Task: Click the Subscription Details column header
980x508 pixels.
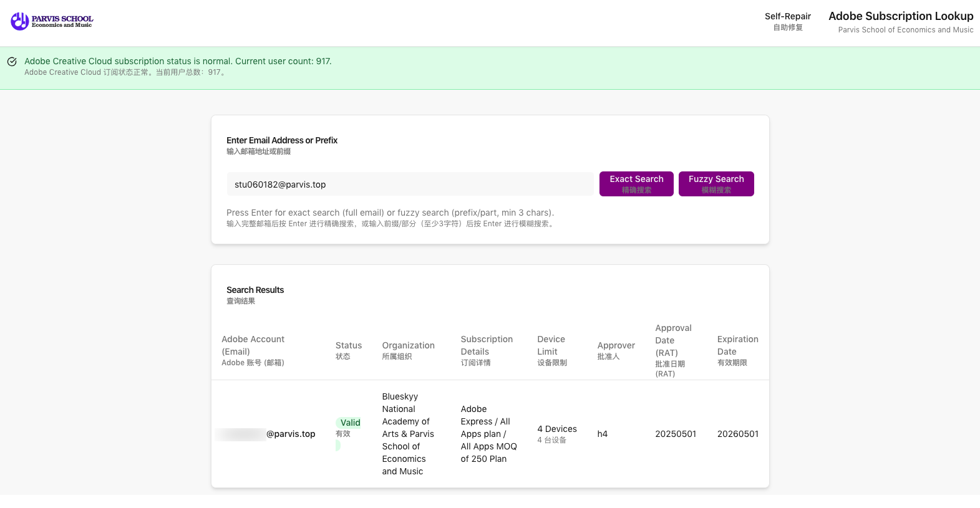Action: click(x=487, y=350)
